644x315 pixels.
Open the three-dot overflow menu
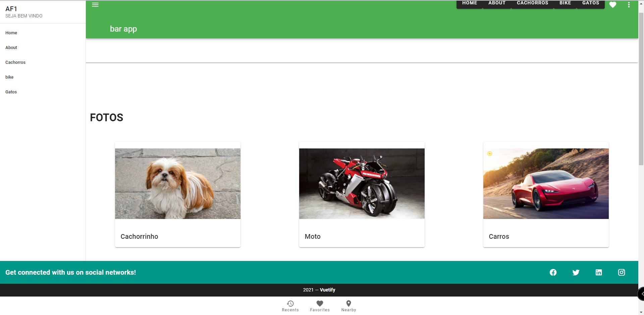click(629, 5)
